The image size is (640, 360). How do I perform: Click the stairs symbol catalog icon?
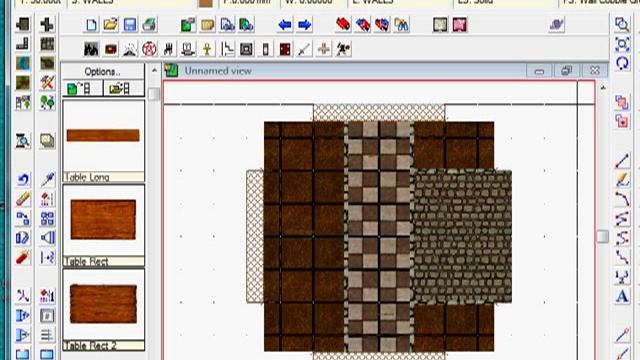[227, 49]
